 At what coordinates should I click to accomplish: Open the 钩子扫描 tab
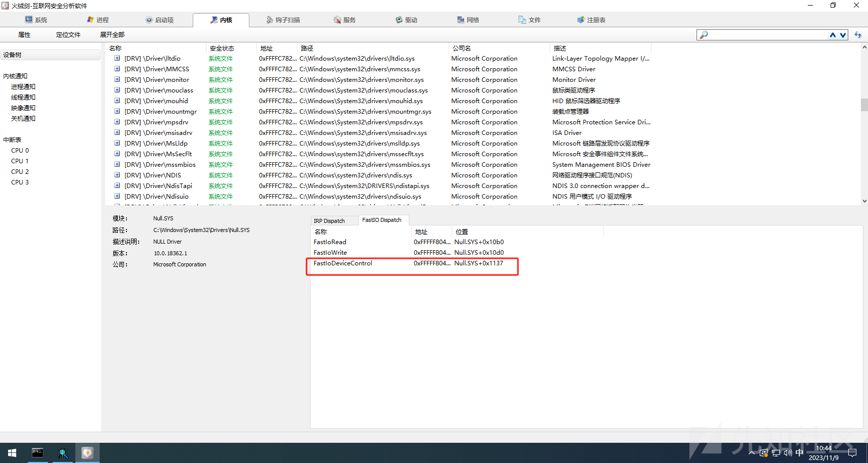coord(283,20)
